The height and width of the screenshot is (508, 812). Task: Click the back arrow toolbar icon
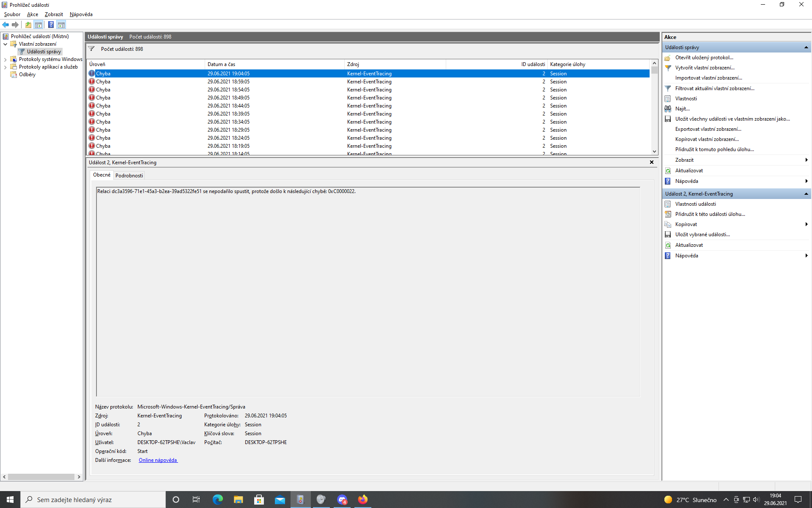click(5, 25)
